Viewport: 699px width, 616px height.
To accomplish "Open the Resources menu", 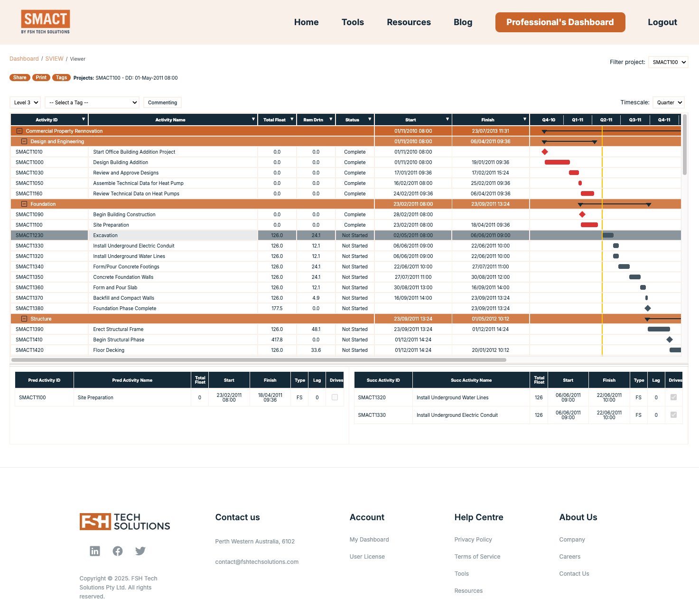I will pos(409,22).
